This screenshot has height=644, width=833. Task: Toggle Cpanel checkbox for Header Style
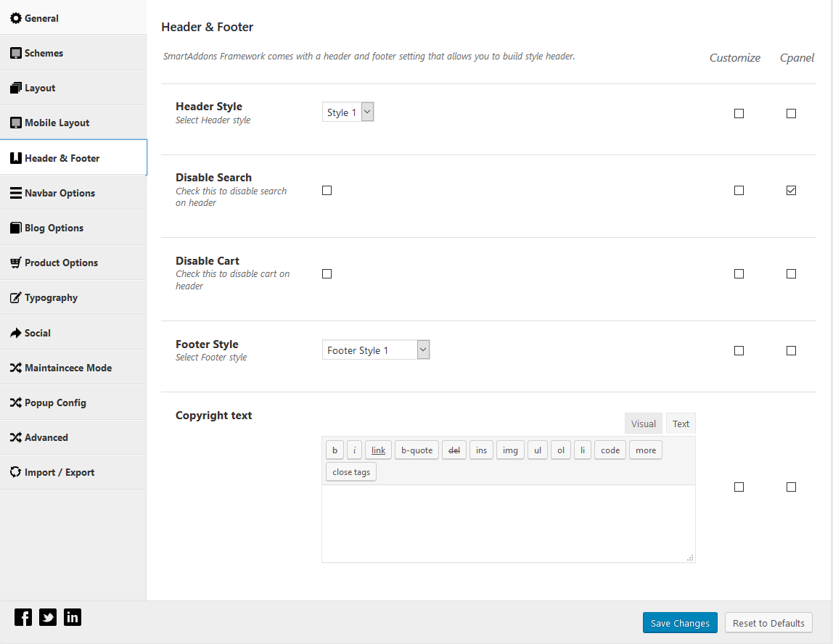pyautogui.click(x=791, y=113)
